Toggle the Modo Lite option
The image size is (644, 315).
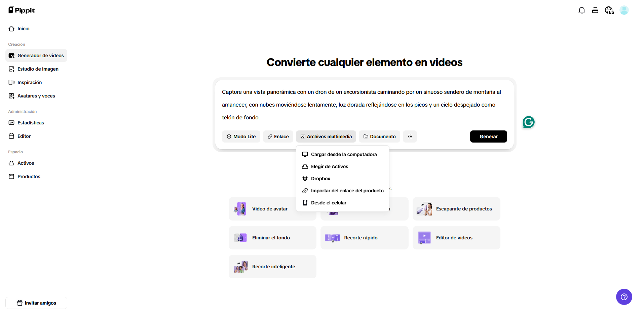click(241, 136)
